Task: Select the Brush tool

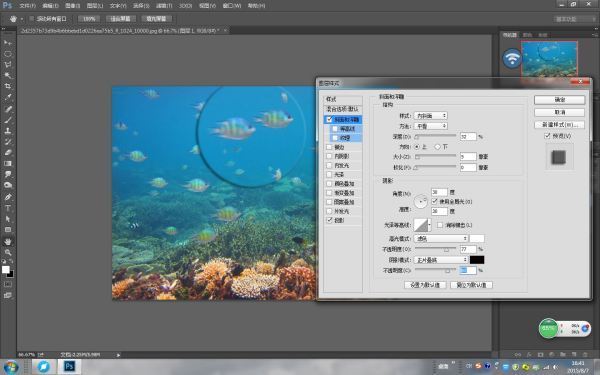Action: point(8,120)
